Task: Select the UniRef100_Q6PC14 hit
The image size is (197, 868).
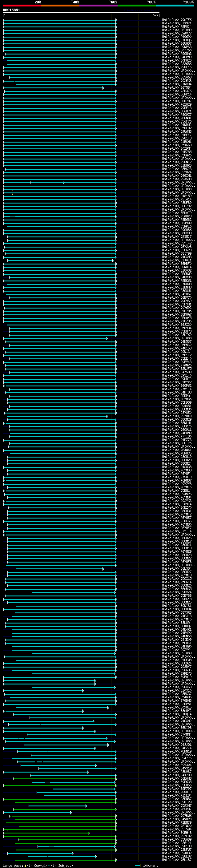Action: 177,94
